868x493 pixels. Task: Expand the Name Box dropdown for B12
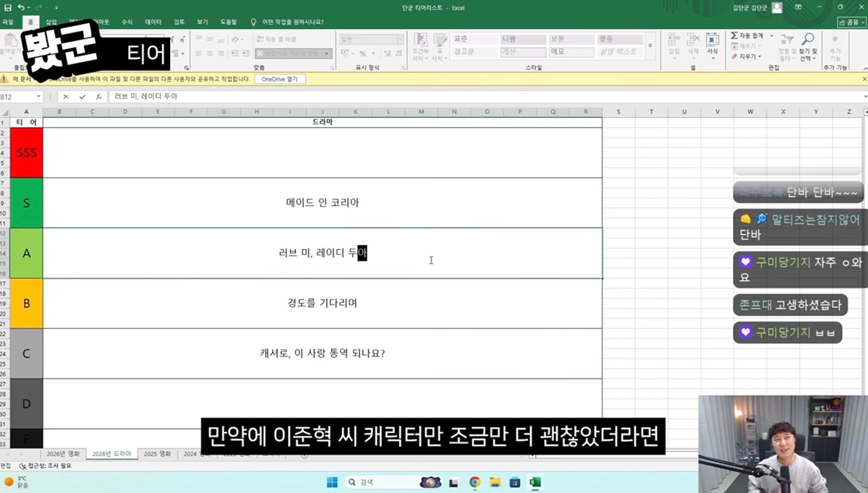[39, 96]
